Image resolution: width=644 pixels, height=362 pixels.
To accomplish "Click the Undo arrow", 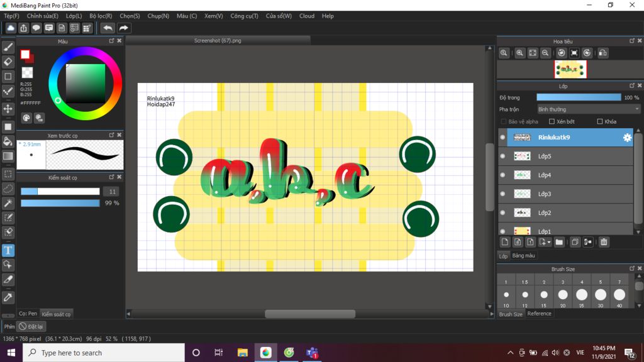I will point(108,28).
